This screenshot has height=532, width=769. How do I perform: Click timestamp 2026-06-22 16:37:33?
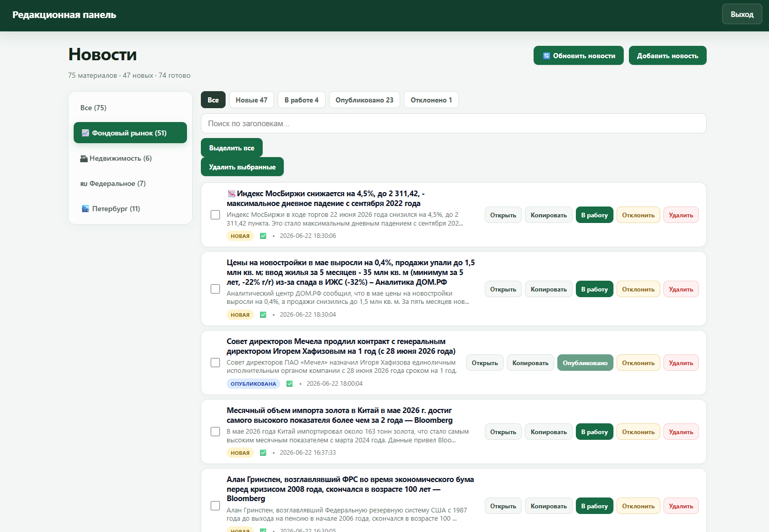[x=307, y=453]
